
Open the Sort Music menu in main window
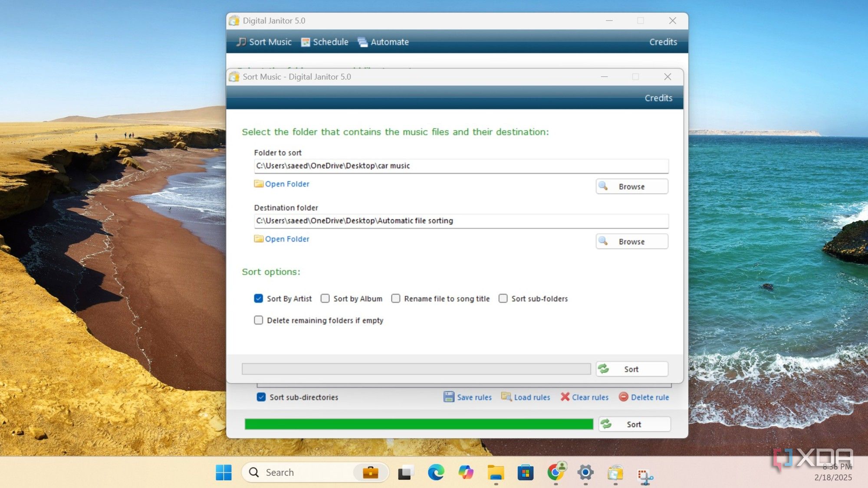click(264, 42)
